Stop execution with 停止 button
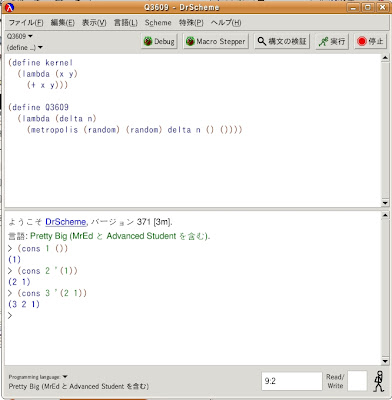 click(x=370, y=41)
